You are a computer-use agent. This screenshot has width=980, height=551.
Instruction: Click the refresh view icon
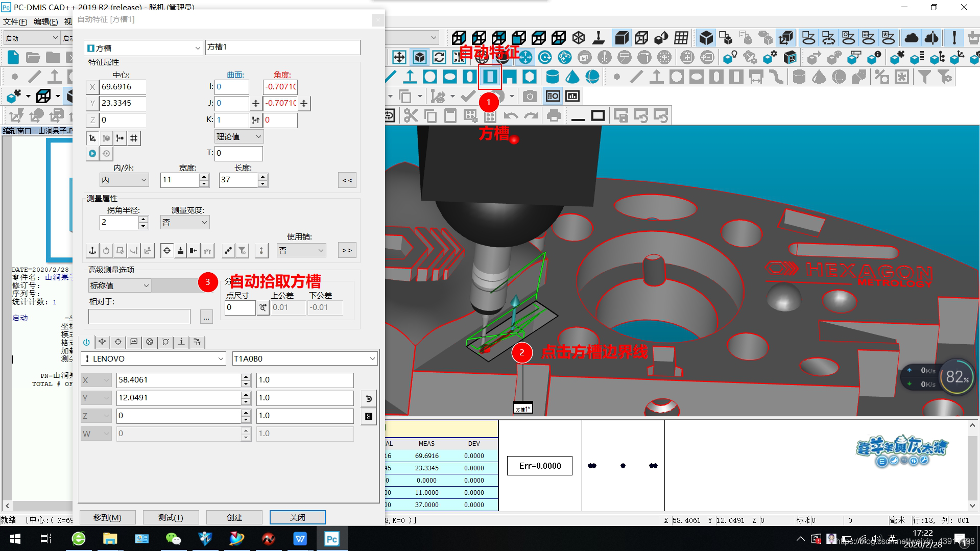(439, 57)
